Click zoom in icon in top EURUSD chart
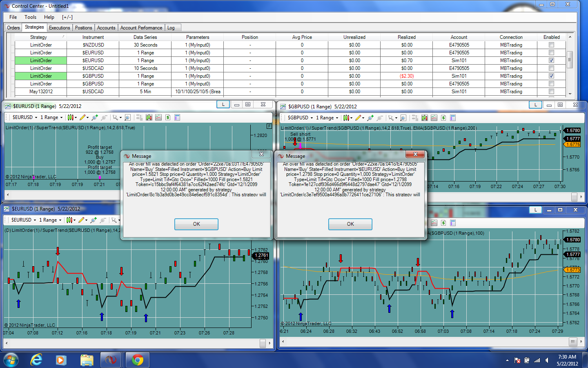Viewport: 588px width, 368px height. pyautogui.click(x=95, y=117)
